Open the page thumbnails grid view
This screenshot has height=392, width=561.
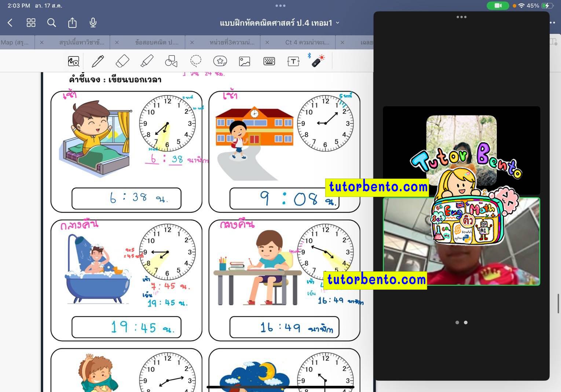(x=31, y=23)
